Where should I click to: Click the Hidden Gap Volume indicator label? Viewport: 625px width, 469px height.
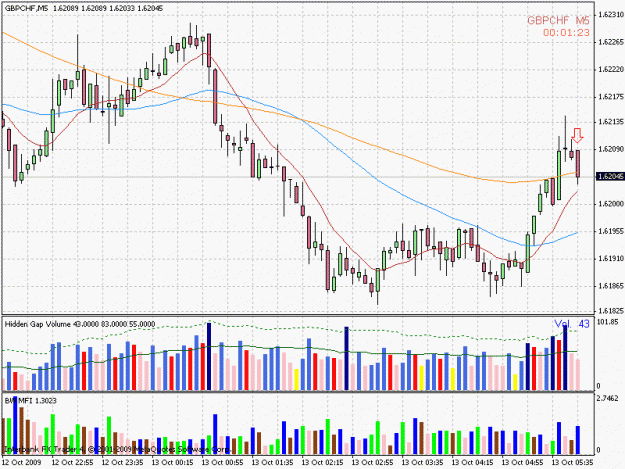coord(80,324)
